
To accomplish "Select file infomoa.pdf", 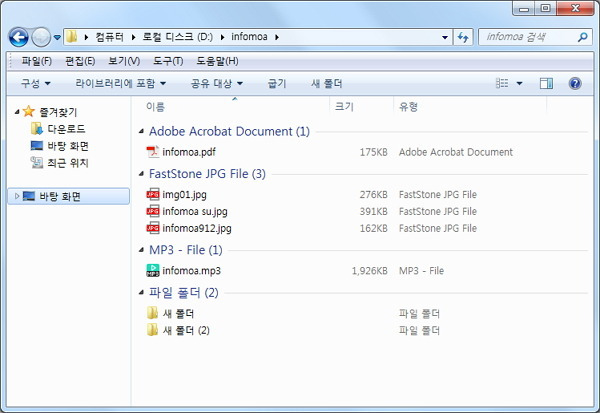I will tap(189, 152).
